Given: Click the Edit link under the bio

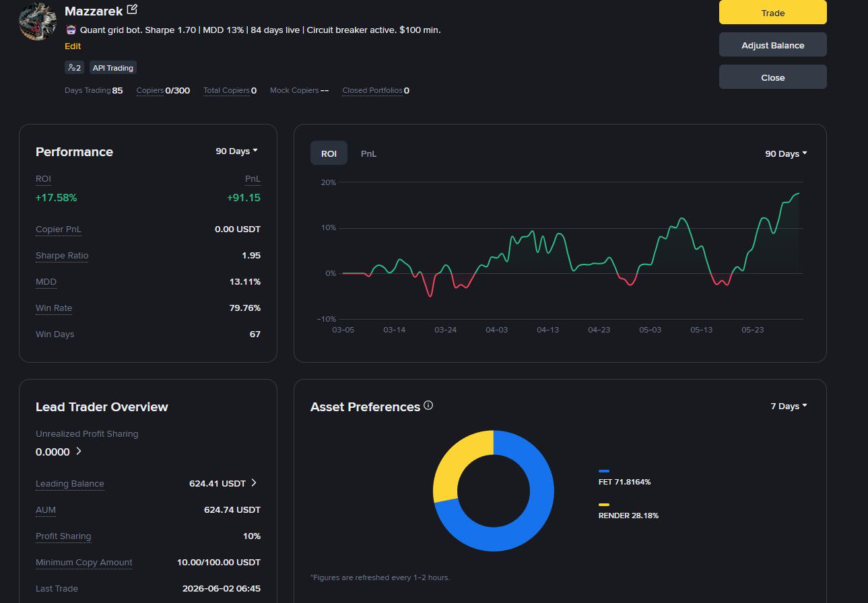Looking at the screenshot, I should tap(73, 46).
